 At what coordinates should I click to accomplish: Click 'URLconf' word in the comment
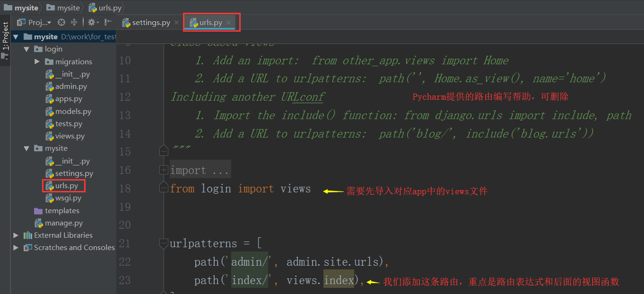(303, 97)
